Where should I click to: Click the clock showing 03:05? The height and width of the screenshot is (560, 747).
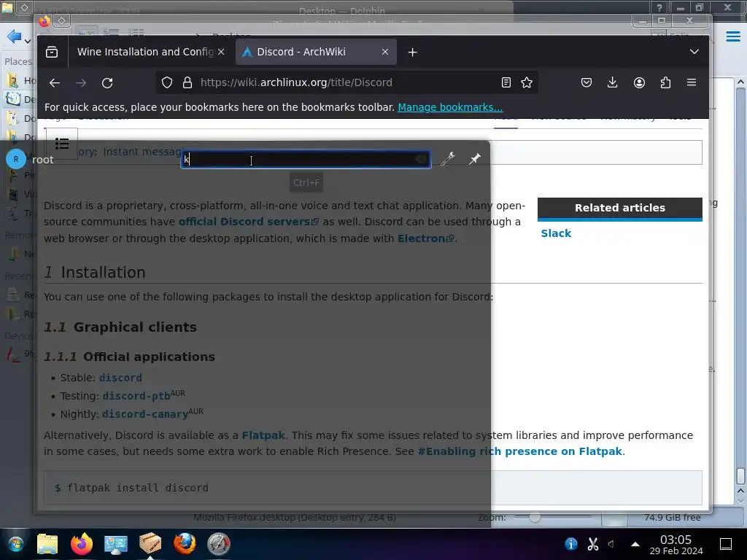tap(676, 545)
